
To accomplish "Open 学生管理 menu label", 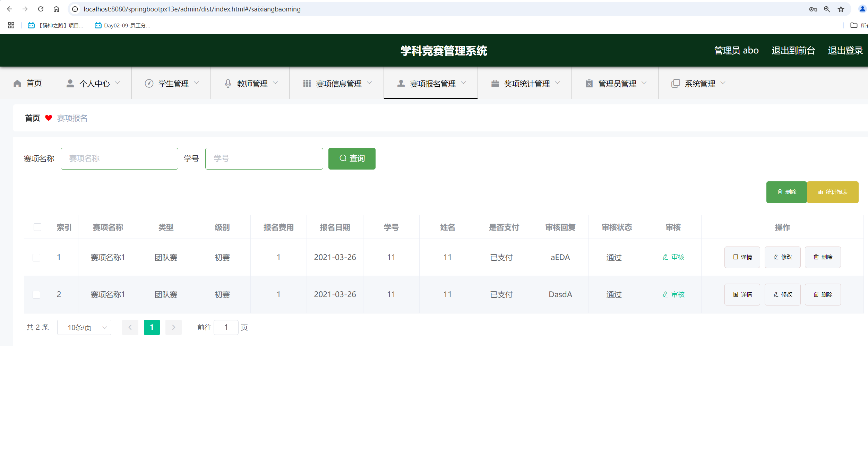I will [x=174, y=84].
